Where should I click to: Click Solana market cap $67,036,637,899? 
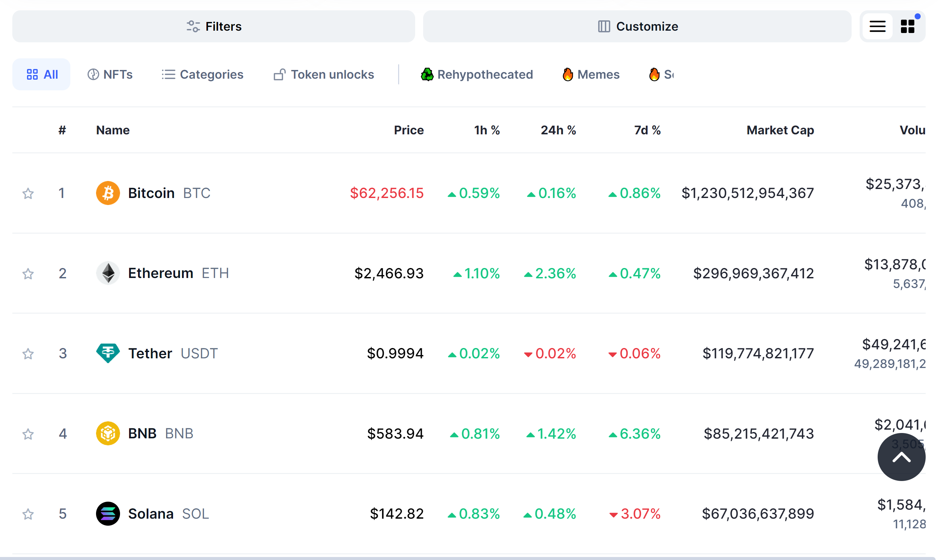pos(758,514)
